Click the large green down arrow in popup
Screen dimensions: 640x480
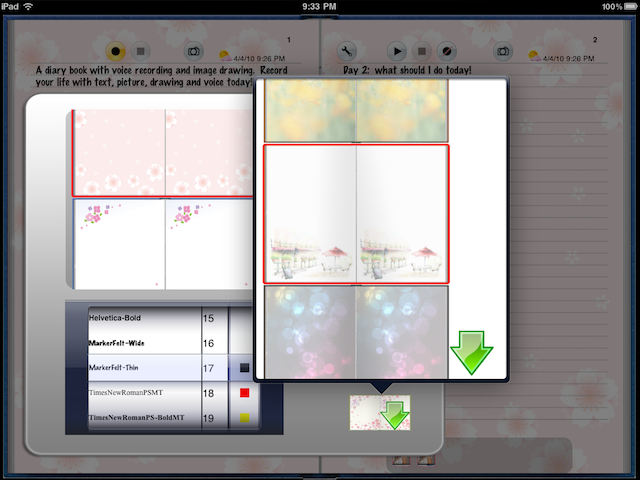(x=471, y=351)
